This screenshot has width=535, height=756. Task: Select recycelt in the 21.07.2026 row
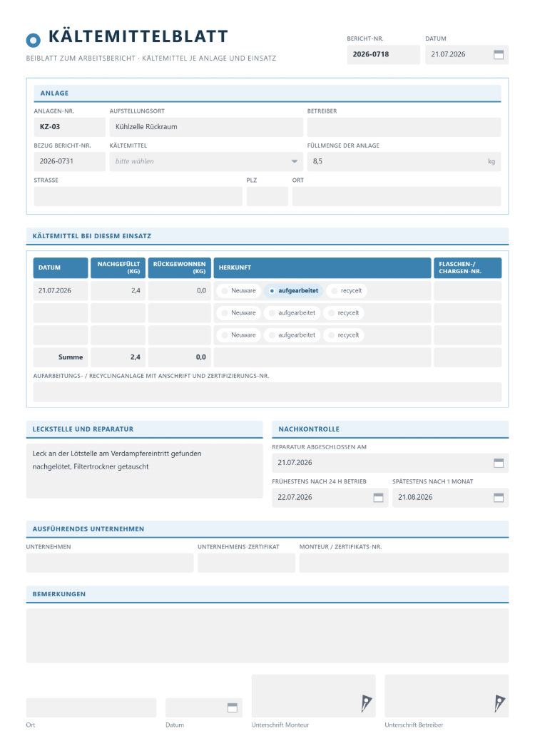(x=347, y=291)
